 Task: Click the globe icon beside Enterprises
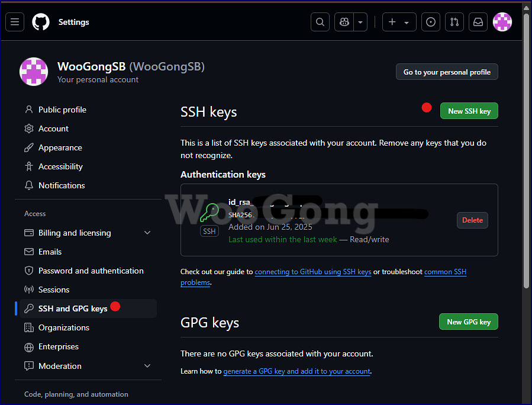click(x=29, y=348)
